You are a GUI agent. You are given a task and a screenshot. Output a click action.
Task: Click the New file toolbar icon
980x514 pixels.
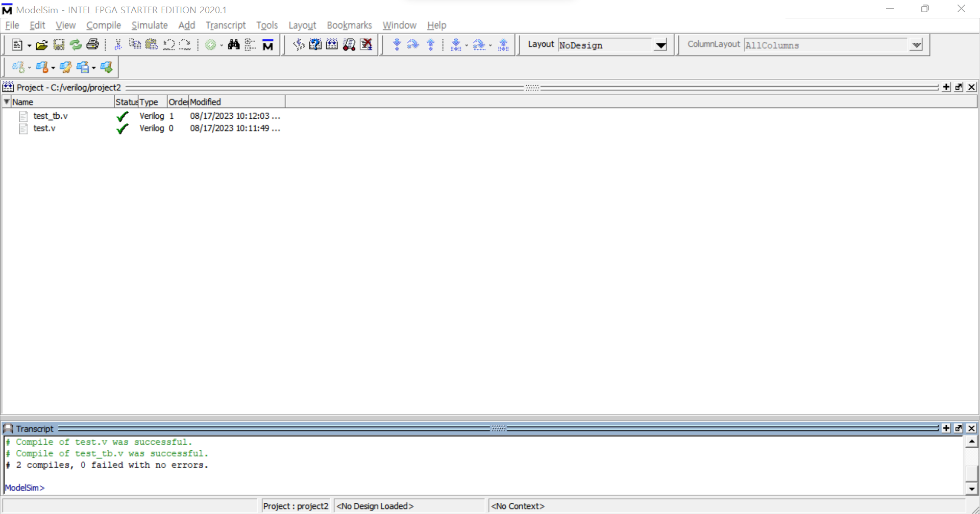pos(17,45)
